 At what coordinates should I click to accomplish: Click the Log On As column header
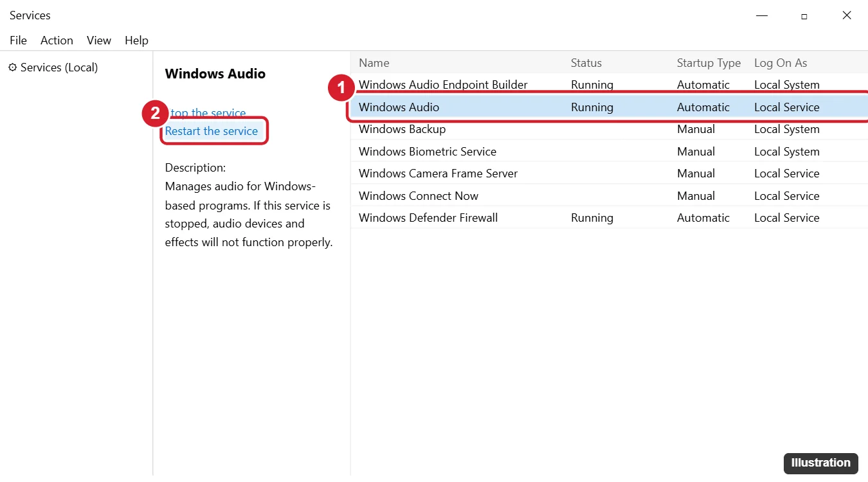pyautogui.click(x=781, y=63)
